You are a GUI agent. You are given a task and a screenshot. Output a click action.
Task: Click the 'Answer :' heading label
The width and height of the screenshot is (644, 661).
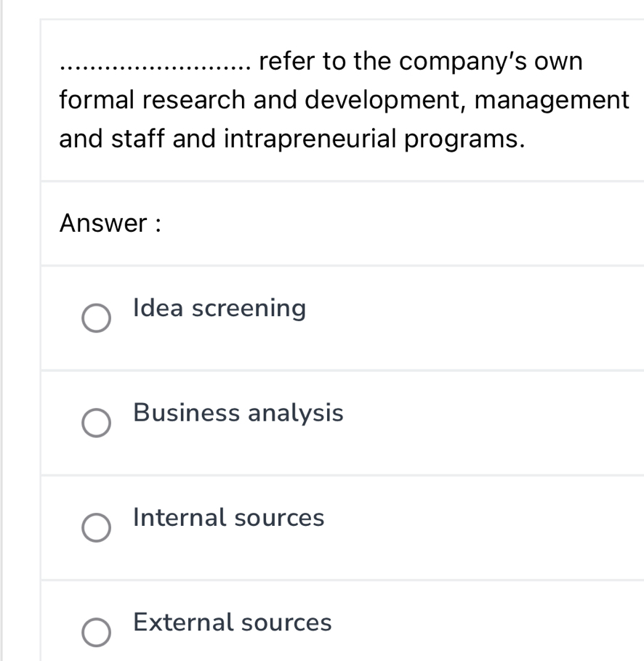pos(110,223)
